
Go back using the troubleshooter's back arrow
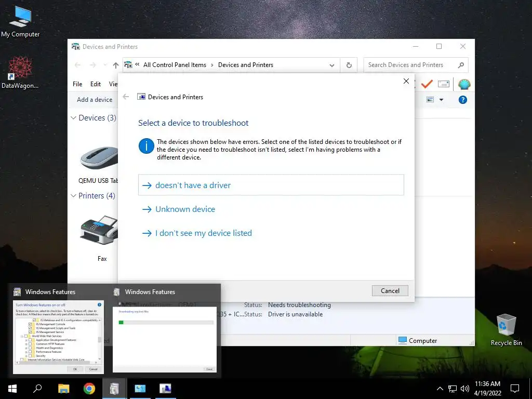click(126, 97)
